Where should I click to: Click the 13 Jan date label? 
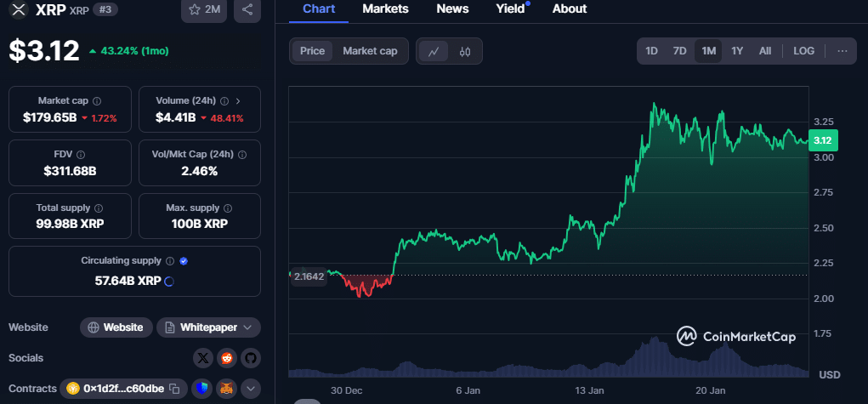pyautogui.click(x=589, y=390)
